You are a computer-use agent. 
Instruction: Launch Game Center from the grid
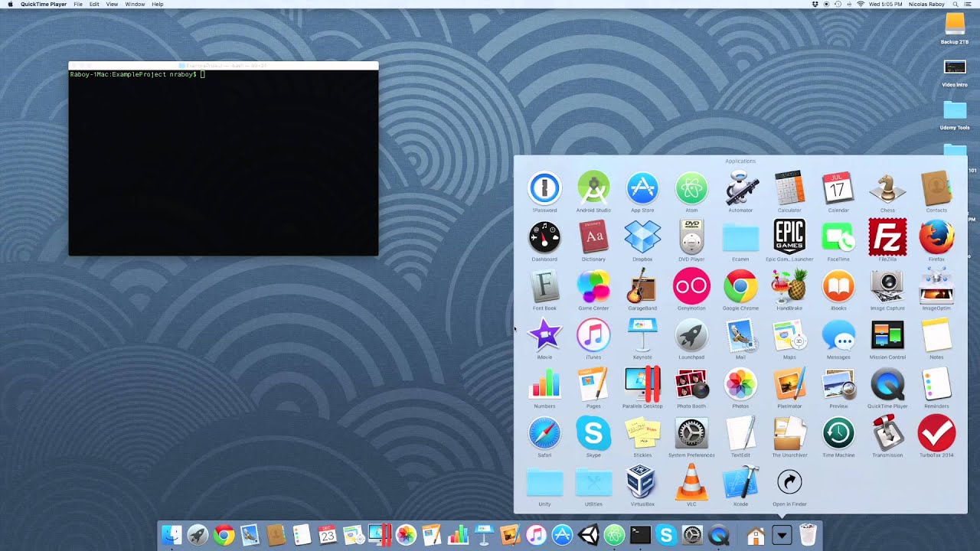click(x=593, y=286)
